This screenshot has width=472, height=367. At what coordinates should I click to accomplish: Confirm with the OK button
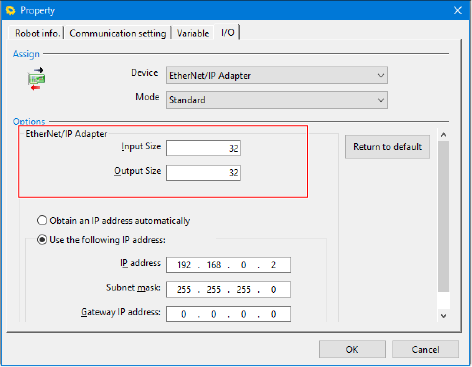pos(352,349)
